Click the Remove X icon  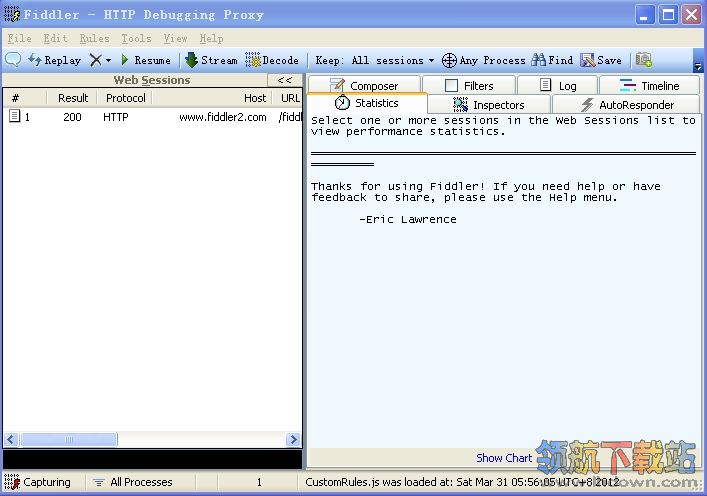(96, 60)
